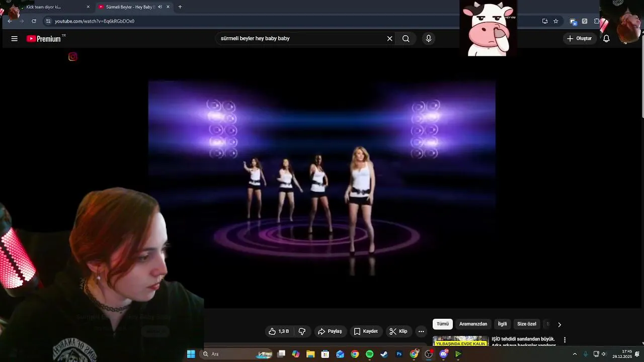Viewport: 644px width, 362px height.
Task: Open the YILBAŞINDA EVDE KALIN video thumbnail
Action: coord(461,341)
